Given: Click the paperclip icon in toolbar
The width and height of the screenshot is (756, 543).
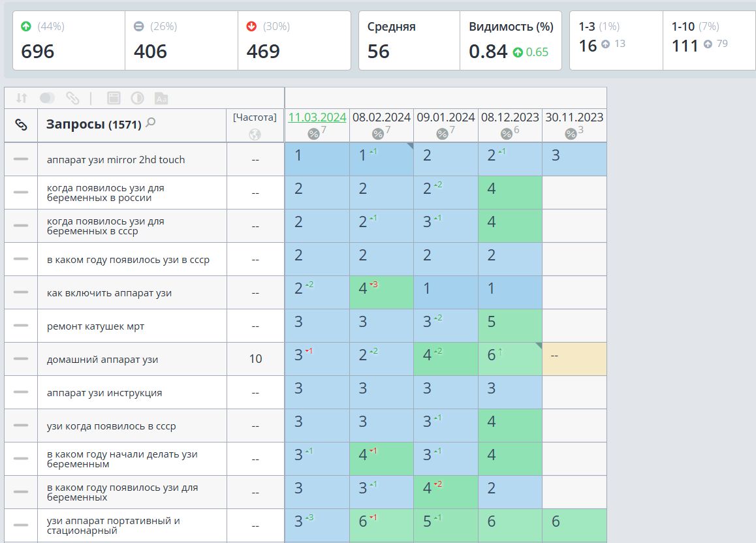Looking at the screenshot, I should [x=73, y=99].
